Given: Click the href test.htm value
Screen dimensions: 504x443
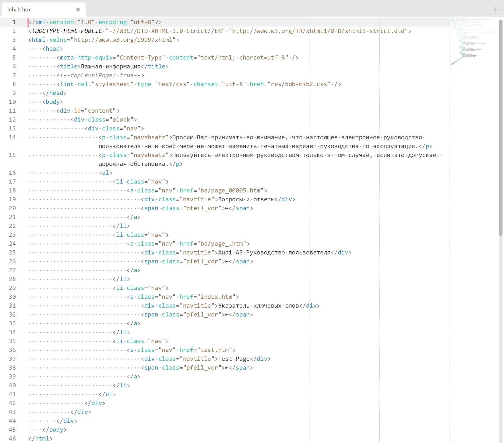Looking at the screenshot, I should (214, 350).
